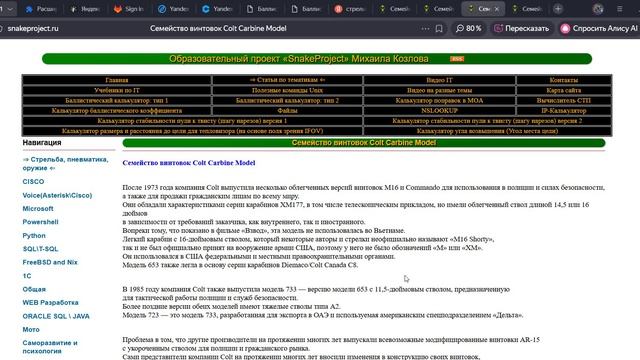Switch to the first Баллис document tab
Image resolution: width=640 pixels, height=360 pixels.
click(x=262, y=9)
